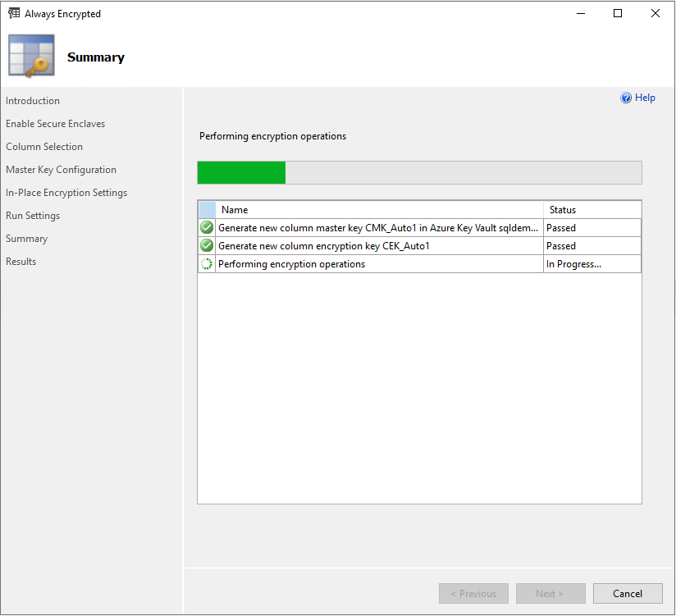Image resolution: width=676 pixels, height=616 pixels.
Task: Go to the Introduction step
Action: tap(33, 100)
